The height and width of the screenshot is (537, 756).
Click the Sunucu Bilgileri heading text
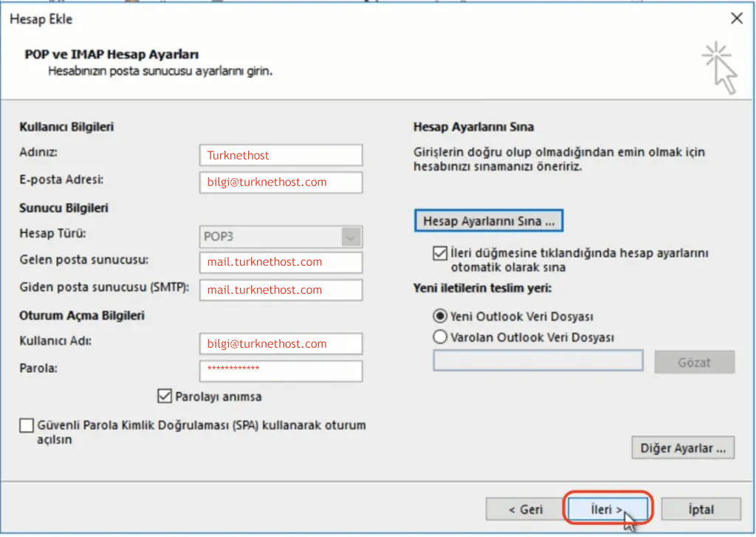click(63, 208)
